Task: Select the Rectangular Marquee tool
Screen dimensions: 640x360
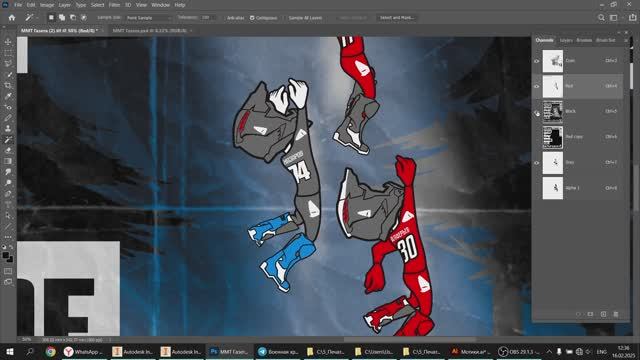Action: point(8,53)
